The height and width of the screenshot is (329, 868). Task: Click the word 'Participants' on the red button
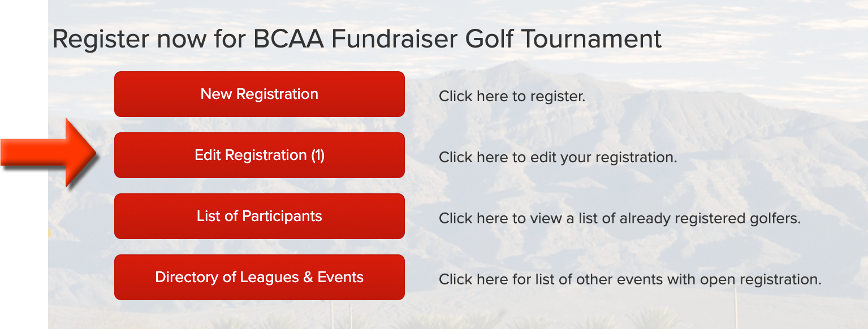282,216
